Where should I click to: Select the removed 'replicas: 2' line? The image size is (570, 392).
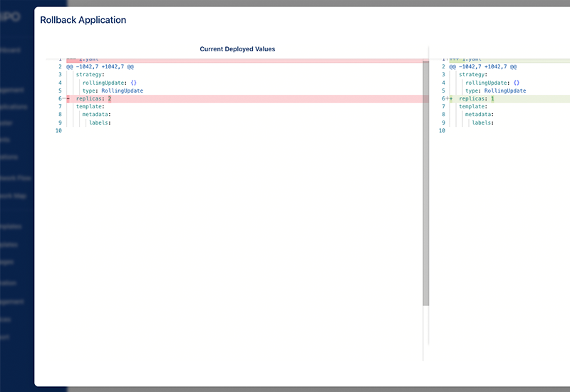click(94, 99)
